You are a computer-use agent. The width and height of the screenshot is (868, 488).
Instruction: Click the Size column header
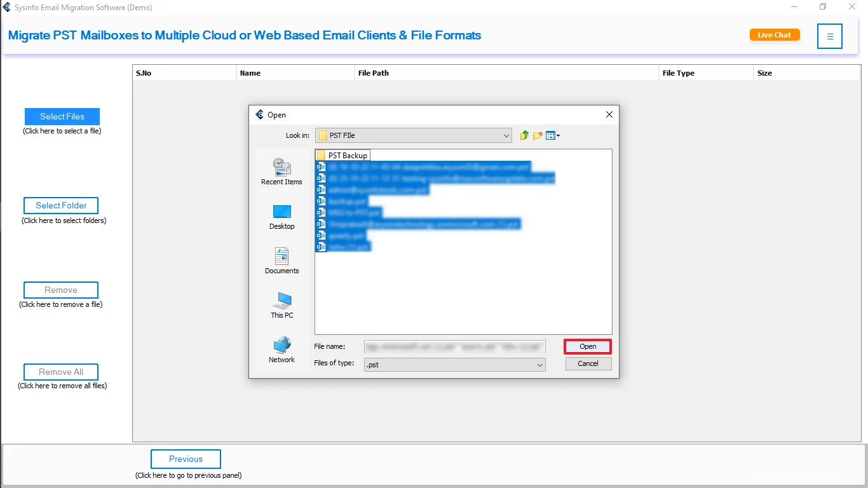[807, 73]
